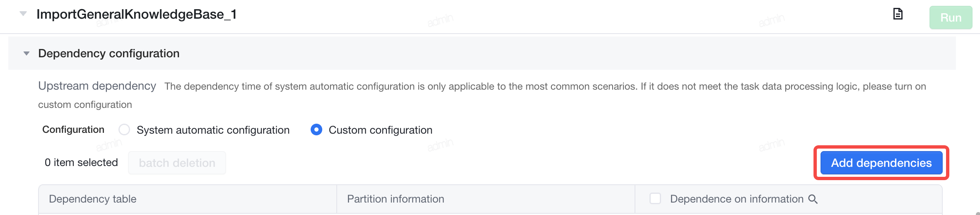Image resolution: width=980 pixels, height=215 pixels.
Task: Click the Configuration field label
Action: click(73, 129)
